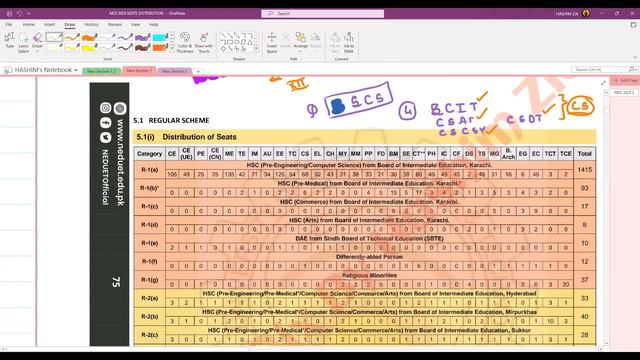Image resolution: width=640 pixels, height=360 pixels.
Task: Open the NED 2024 page in page list
Action: (624, 93)
